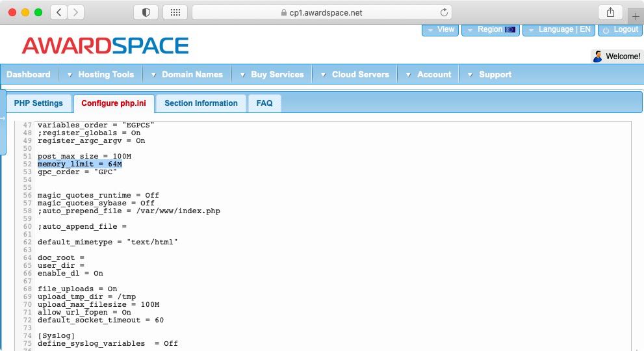
Task: Expand the Hosting Tools menu
Action: (101, 74)
